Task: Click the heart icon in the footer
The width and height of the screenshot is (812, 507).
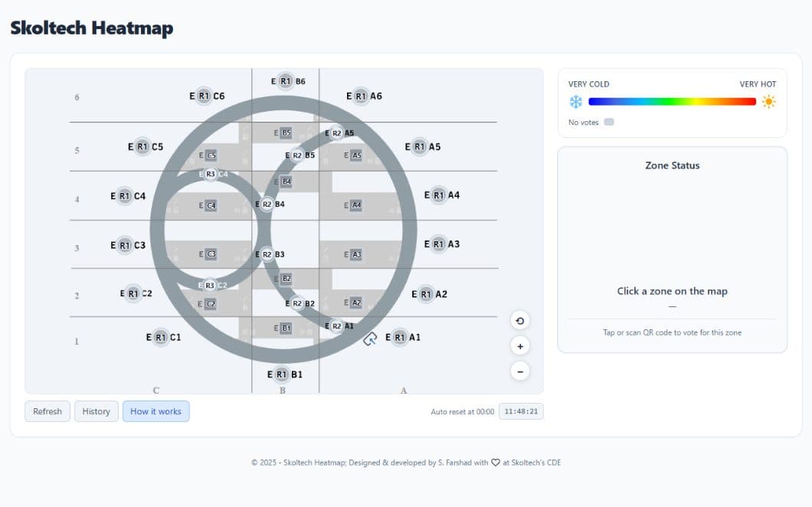Action: pos(496,463)
